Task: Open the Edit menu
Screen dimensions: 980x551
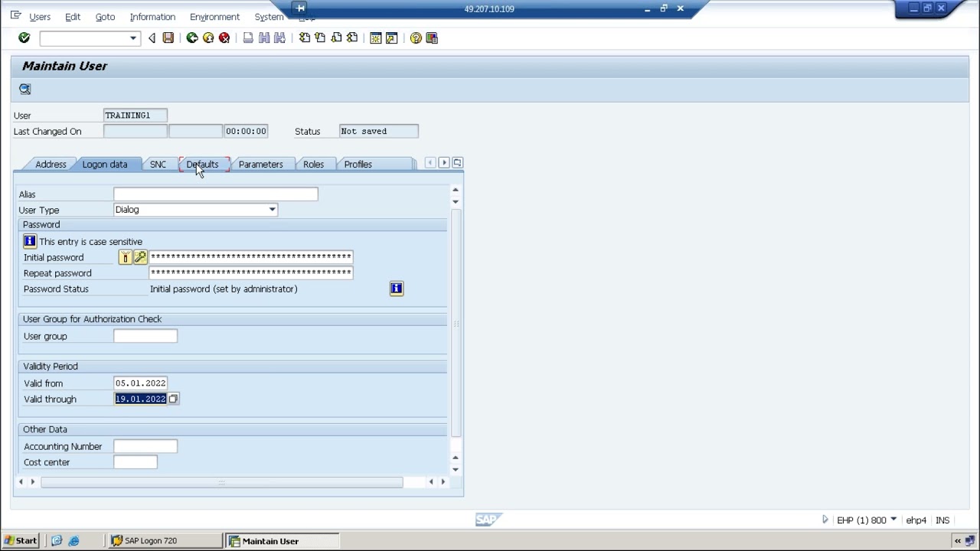Action: click(73, 17)
